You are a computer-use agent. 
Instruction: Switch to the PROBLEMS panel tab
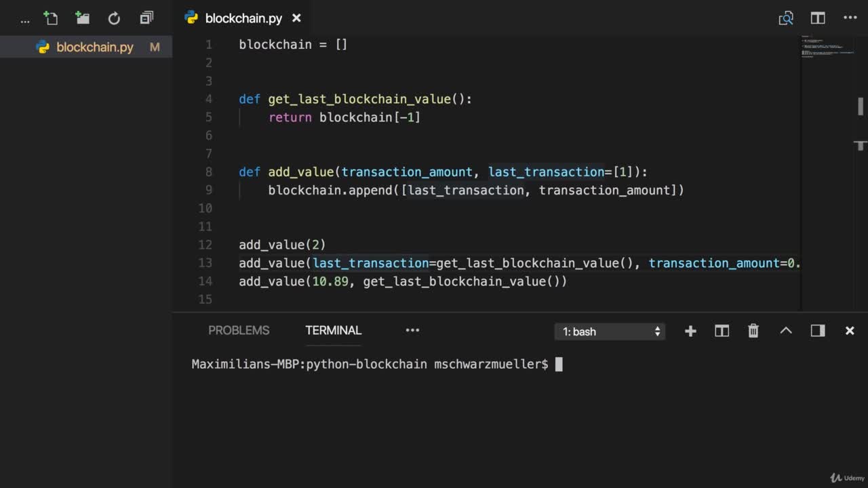pyautogui.click(x=239, y=331)
